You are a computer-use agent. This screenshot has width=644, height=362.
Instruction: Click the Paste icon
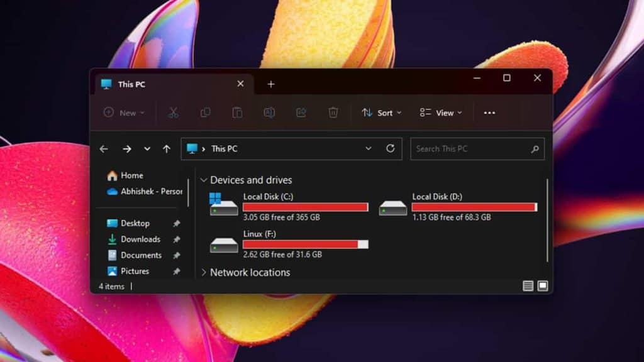click(237, 112)
